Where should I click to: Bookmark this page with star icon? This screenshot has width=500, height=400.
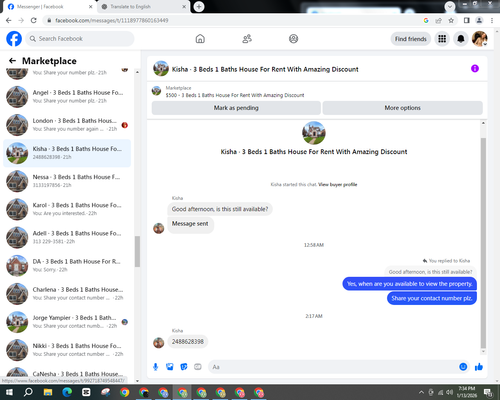451,20
